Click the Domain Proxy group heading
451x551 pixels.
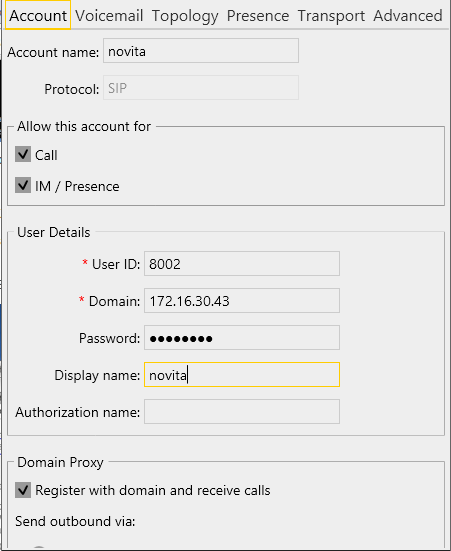tap(60, 462)
